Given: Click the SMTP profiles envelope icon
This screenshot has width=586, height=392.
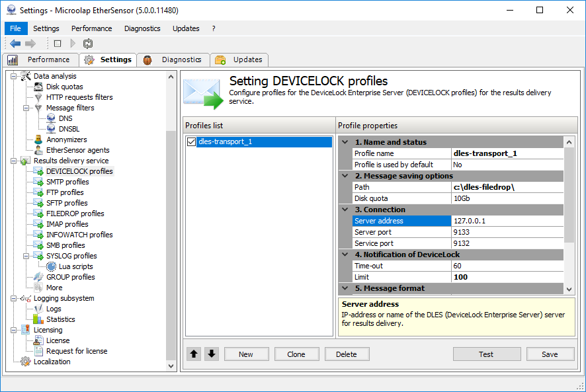Looking at the screenshot, I should [x=38, y=182].
